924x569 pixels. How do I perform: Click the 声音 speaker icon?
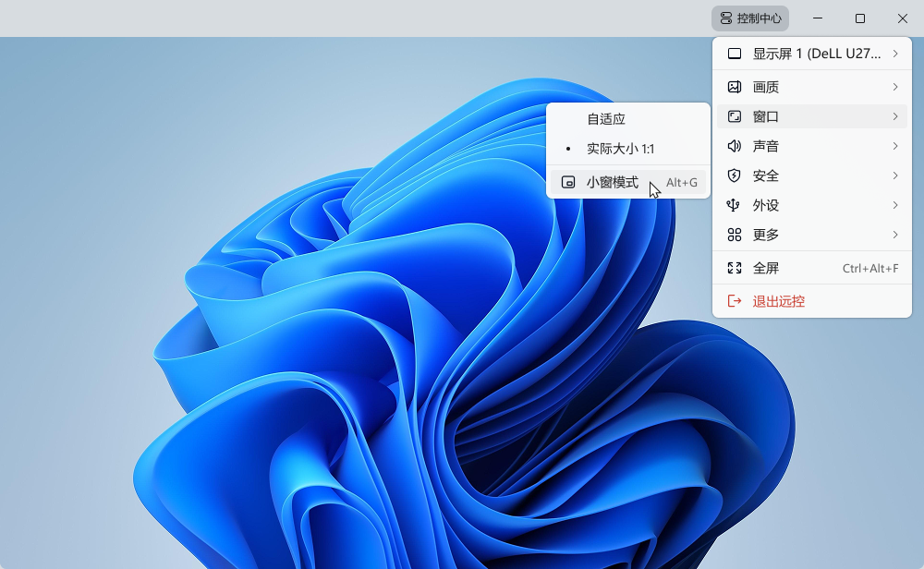(x=735, y=146)
